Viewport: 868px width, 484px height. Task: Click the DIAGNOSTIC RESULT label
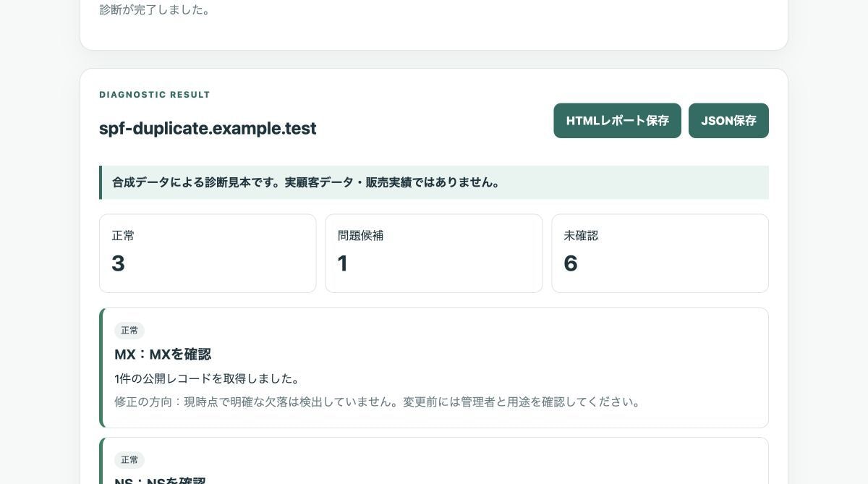pyautogui.click(x=155, y=95)
